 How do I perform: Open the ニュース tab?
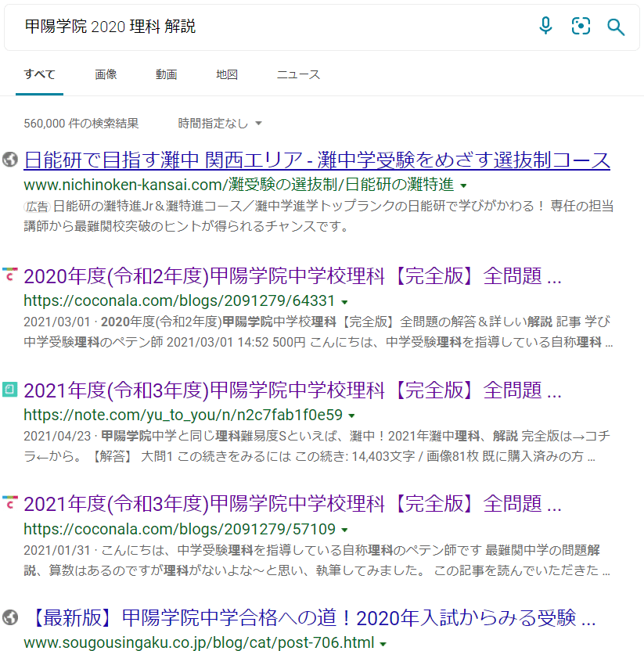298,75
